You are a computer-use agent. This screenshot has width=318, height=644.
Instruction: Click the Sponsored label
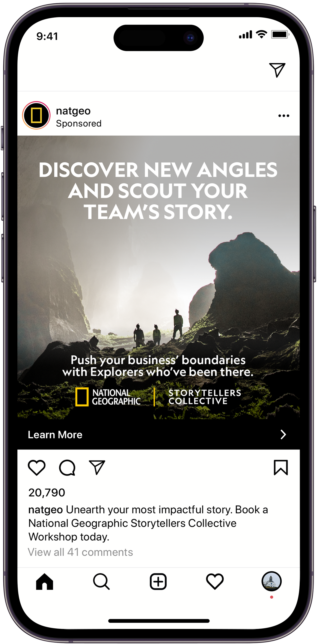(79, 124)
